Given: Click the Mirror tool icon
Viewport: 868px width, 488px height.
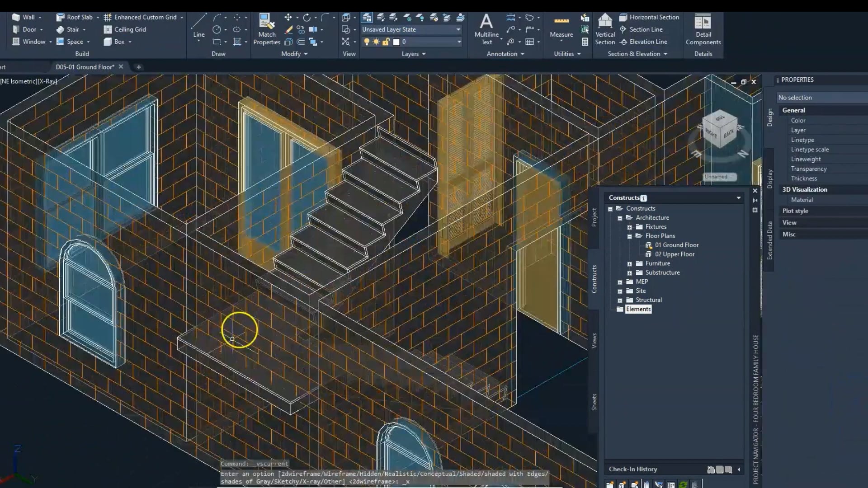Looking at the screenshot, I should pos(313,29).
